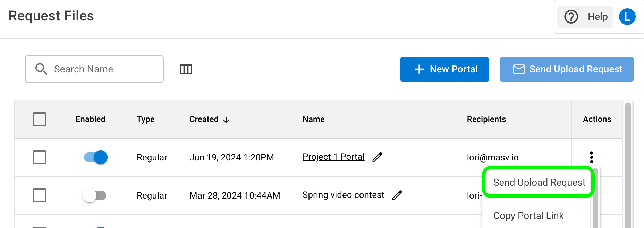Select all rows with the header checkbox
Viewport: 644px width, 228px height.
(40, 119)
